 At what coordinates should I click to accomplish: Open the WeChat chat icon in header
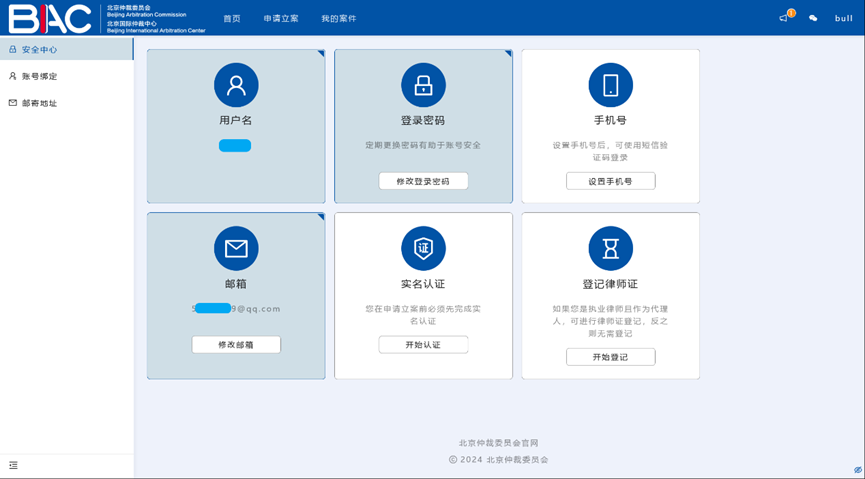pos(813,18)
